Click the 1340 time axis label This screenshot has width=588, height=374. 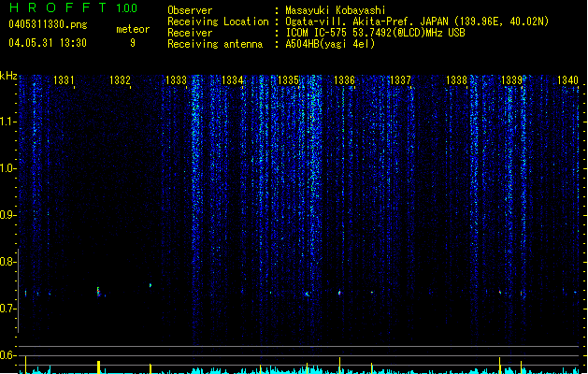coord(567,79)
